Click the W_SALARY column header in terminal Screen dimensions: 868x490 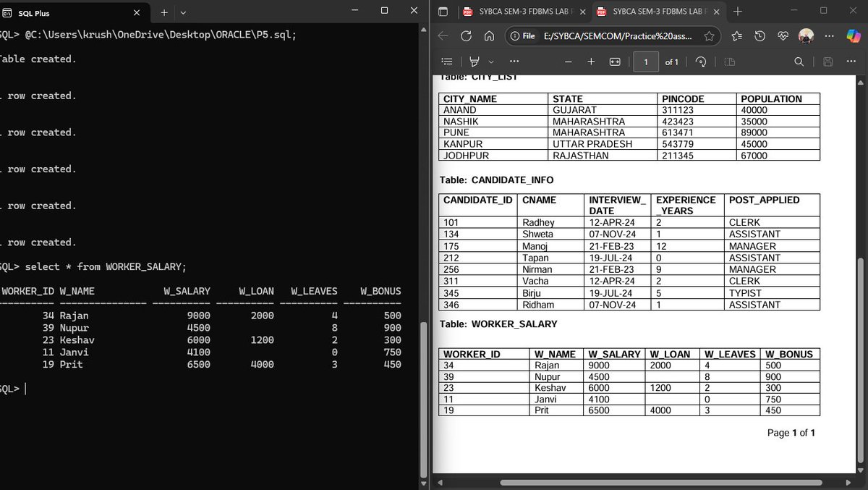(x=187, y=291)
